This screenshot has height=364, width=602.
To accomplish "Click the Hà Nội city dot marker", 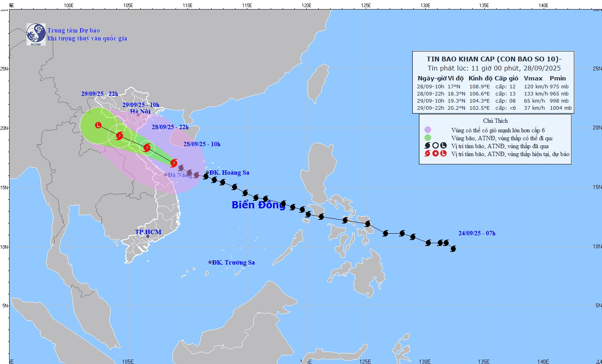I will pyautogui.click(x=138, y=115).
